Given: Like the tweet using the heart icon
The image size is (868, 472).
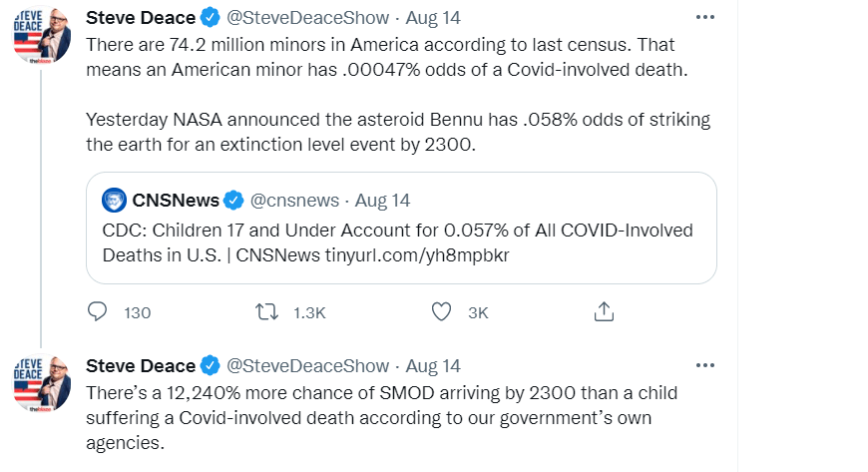Looking at the screenshot, I should coord(441,312).
